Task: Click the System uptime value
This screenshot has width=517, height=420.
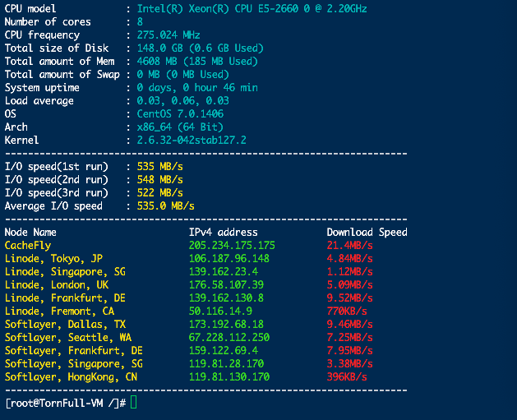Action: point(197,87)
